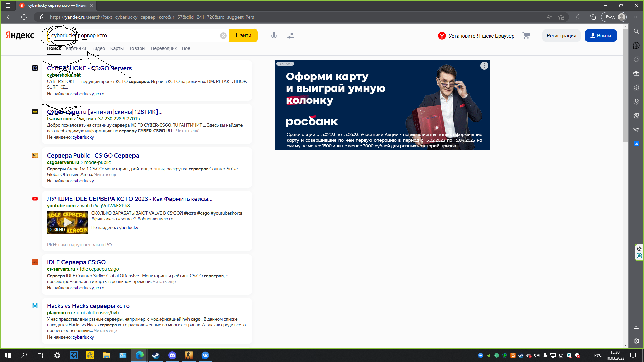The width and height of the screenshot is (644, 362).
Task: Click the cs-servers.ru green URL
Action: pyautogui.click(x=61, y=269)
